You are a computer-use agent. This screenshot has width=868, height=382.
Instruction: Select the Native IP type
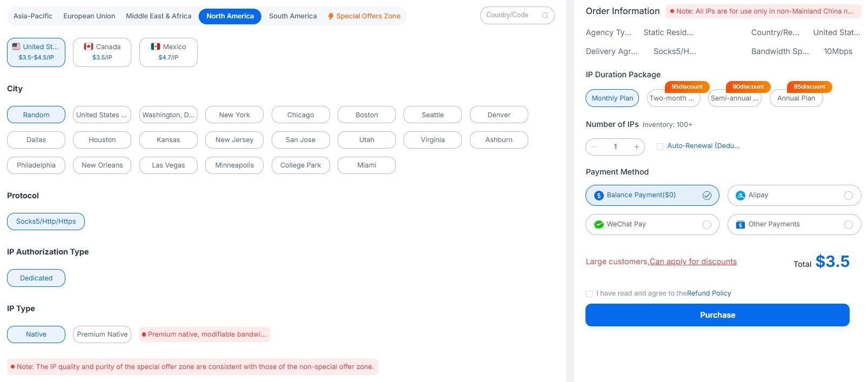click(x=36, y=334)
